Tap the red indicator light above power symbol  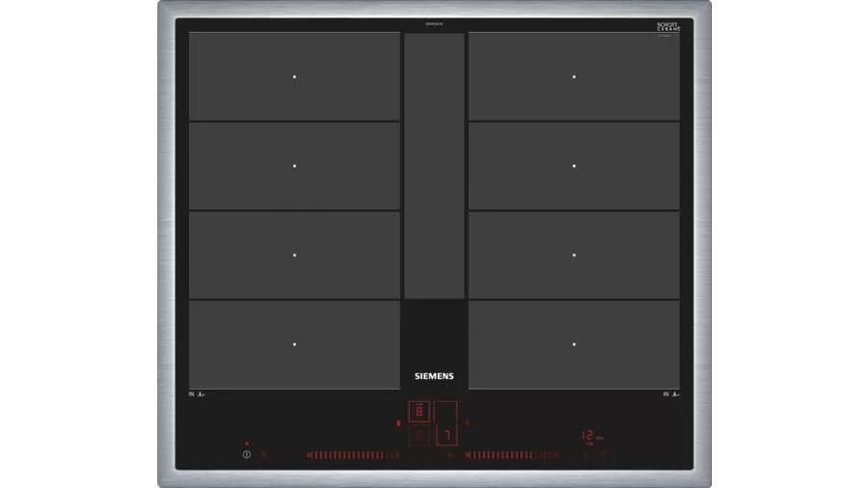coord(247,444)
